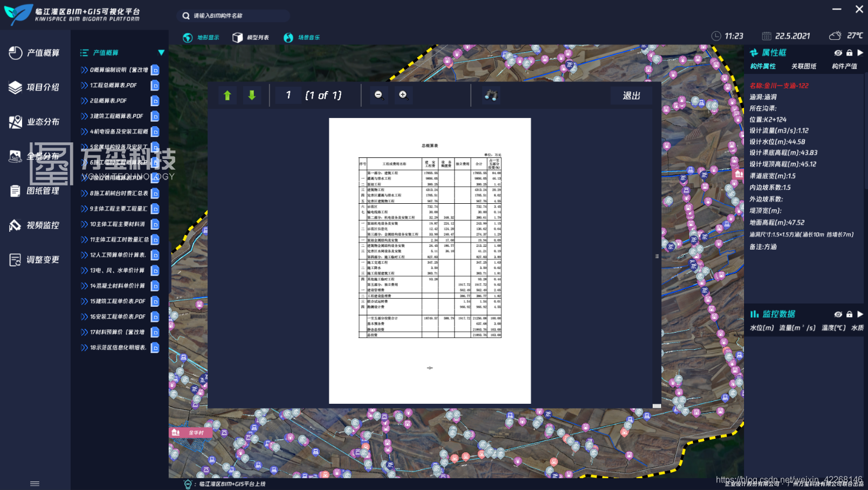Click the 属性框 panel scrollbar
868x490 pixels.
[x=866, y=132]
